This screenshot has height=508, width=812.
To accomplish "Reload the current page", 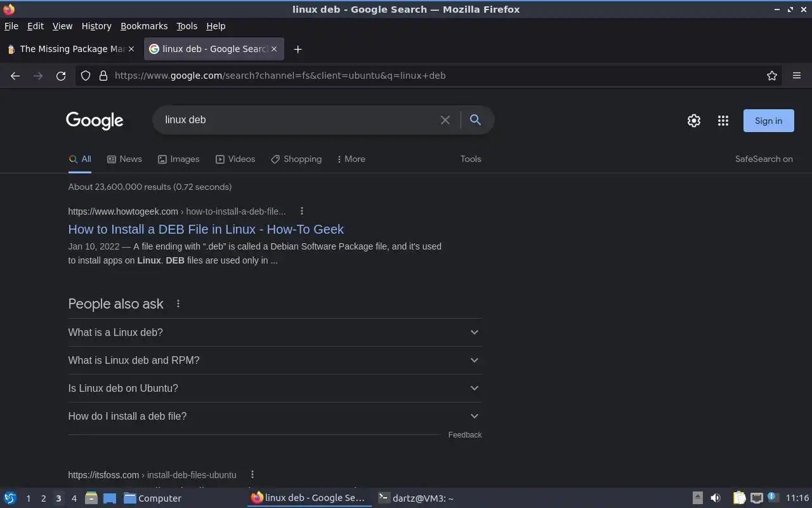I will coord(61,76).
